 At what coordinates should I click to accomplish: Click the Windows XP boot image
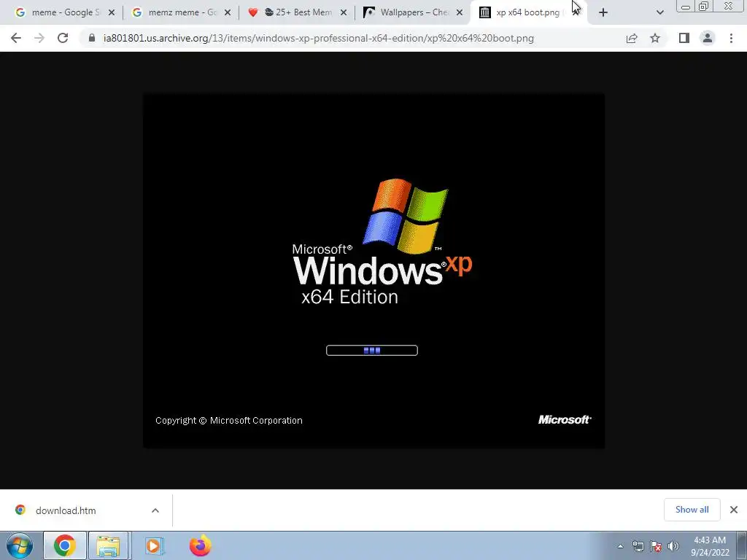pyautogui.click(x=374, y=271)
